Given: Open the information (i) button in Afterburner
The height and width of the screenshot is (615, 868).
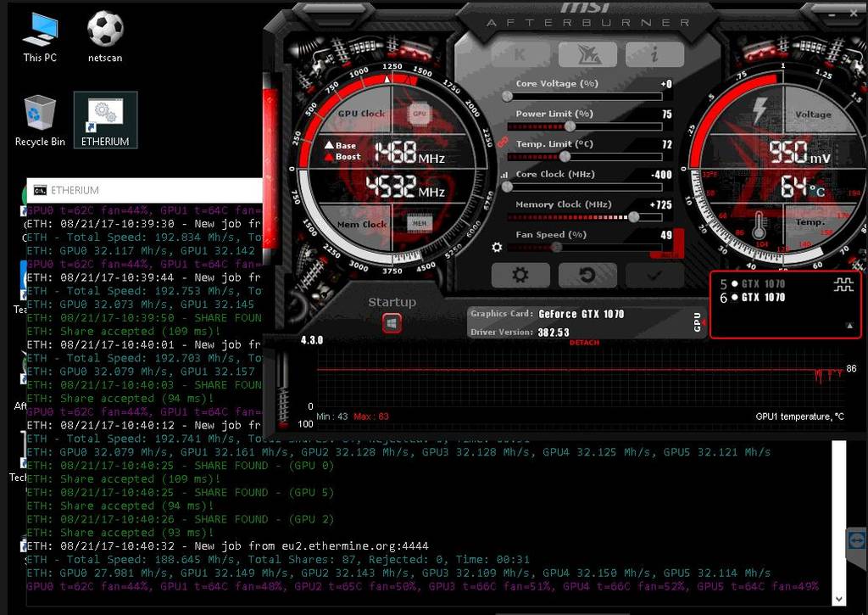Looking at the screenshot, I should [x=654, y=54].
